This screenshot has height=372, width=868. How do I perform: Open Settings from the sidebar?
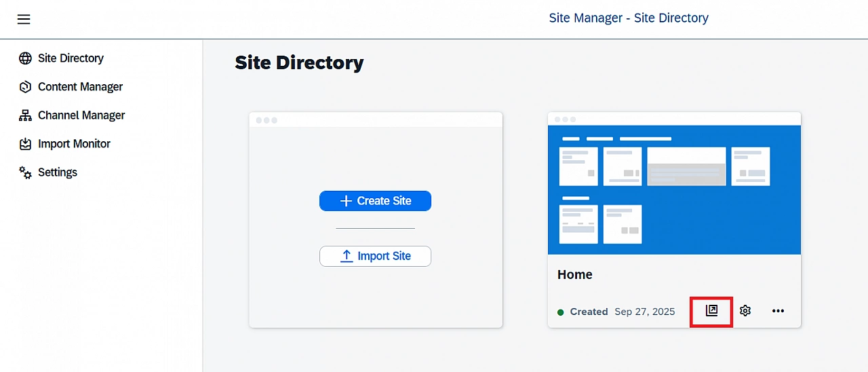(58, 172)
